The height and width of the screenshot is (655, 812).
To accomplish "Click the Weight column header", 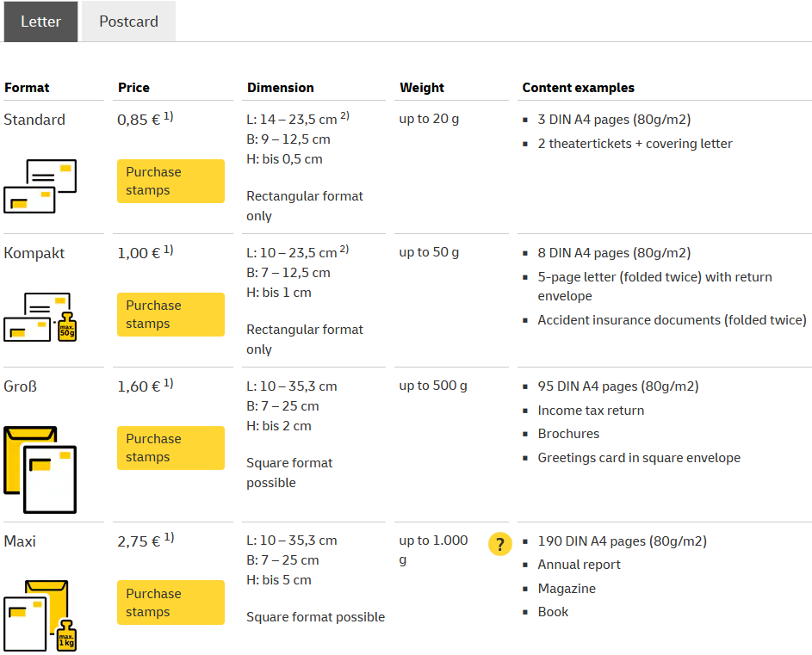I will 422,88.
